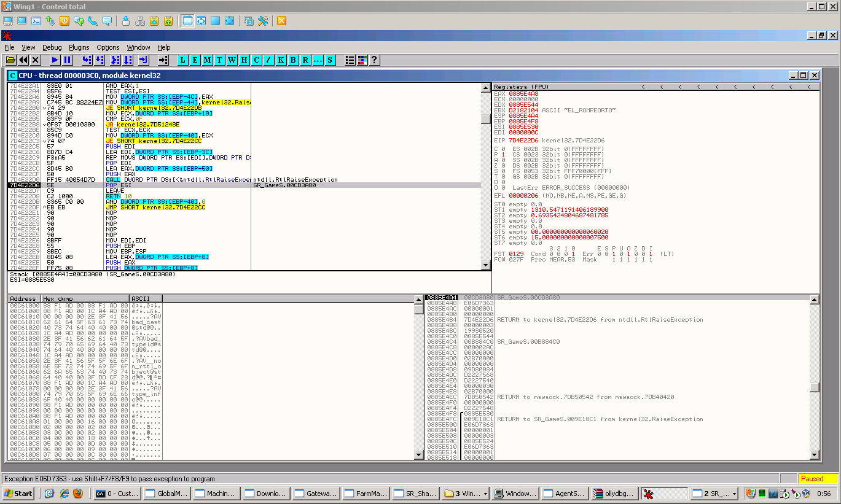Click the Step into toolbar icon

point(87,60)
